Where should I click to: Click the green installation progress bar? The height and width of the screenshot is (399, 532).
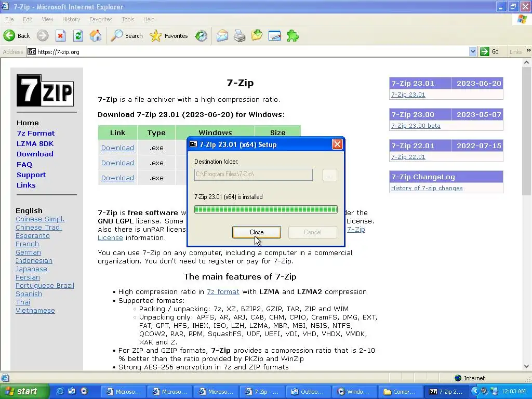coord(265,209)
